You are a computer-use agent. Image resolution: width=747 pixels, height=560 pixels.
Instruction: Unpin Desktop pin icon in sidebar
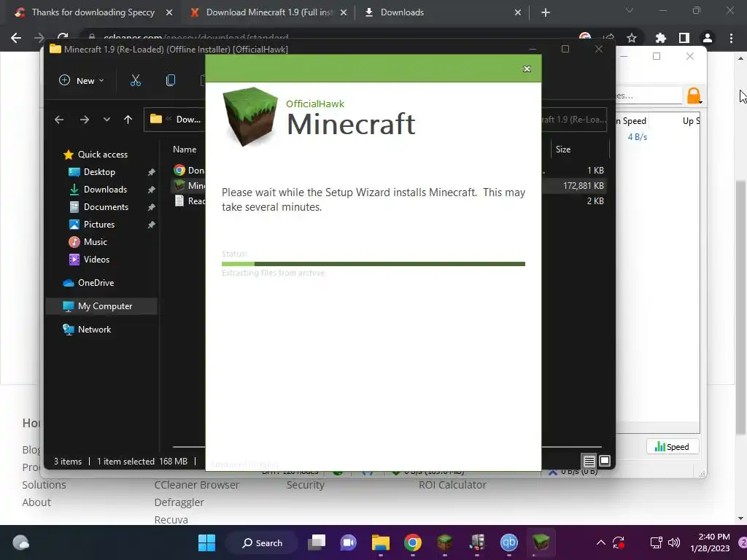point(151,172)
